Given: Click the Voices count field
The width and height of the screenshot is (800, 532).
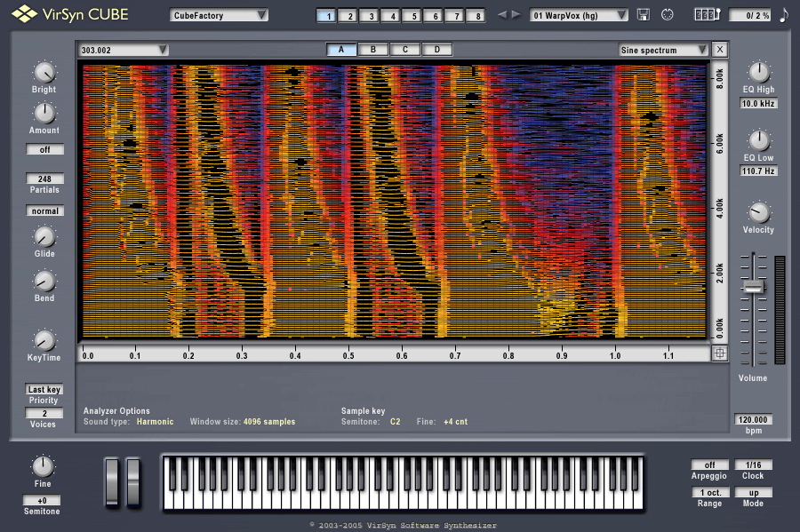Looking at the screenshot, I should pyautogui.click(x=44, y=413).
